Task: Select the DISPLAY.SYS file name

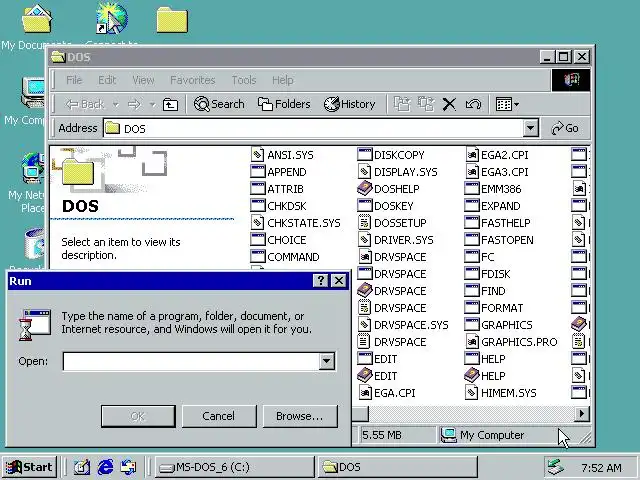Action: pyautogui.click(x=406, y=172)
